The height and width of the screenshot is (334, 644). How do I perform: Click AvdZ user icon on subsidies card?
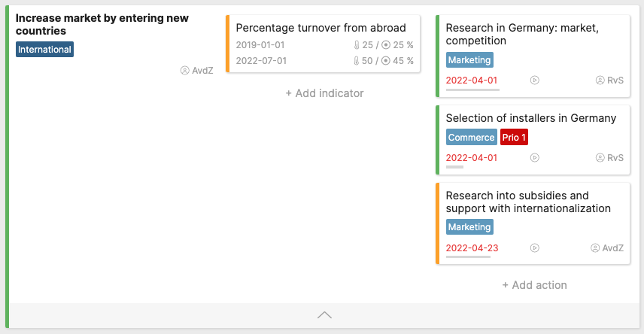pyautogui.click(x=595, y=247)
